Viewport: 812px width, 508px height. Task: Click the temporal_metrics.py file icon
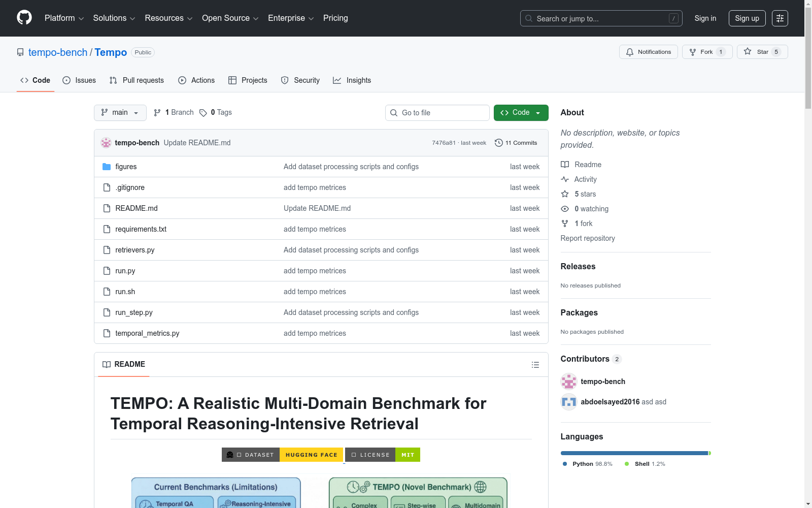point(107,333)
